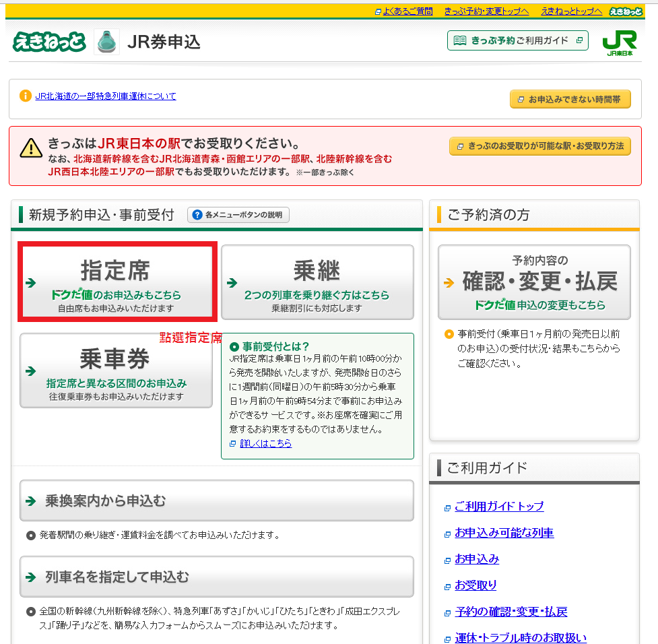Open the 運休・トラブル時のお取扱い link
Image resolution: width=658 pixels, height=644 pixels.
tap(521, 638)
